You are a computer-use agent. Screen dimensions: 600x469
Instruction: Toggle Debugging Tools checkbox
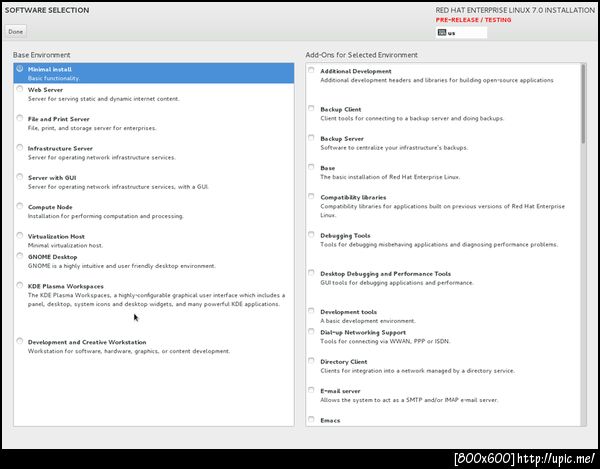(x=311, y=234)
